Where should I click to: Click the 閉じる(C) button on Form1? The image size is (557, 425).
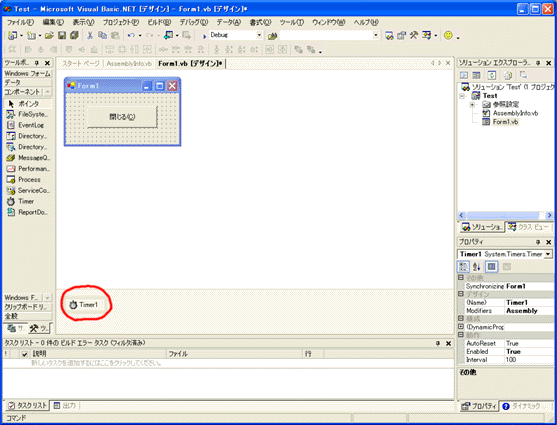click(122, 117)
